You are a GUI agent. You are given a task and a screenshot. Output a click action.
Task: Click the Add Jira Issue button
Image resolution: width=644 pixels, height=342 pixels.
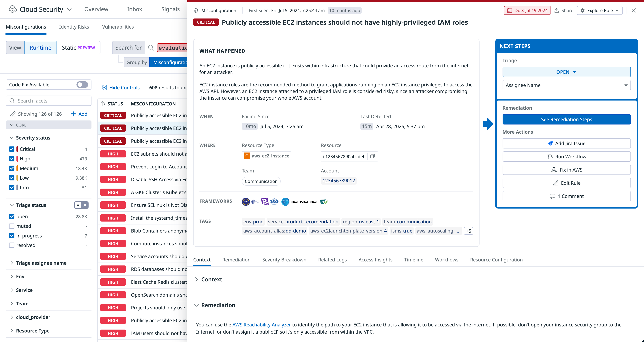[x=566, y=143]
